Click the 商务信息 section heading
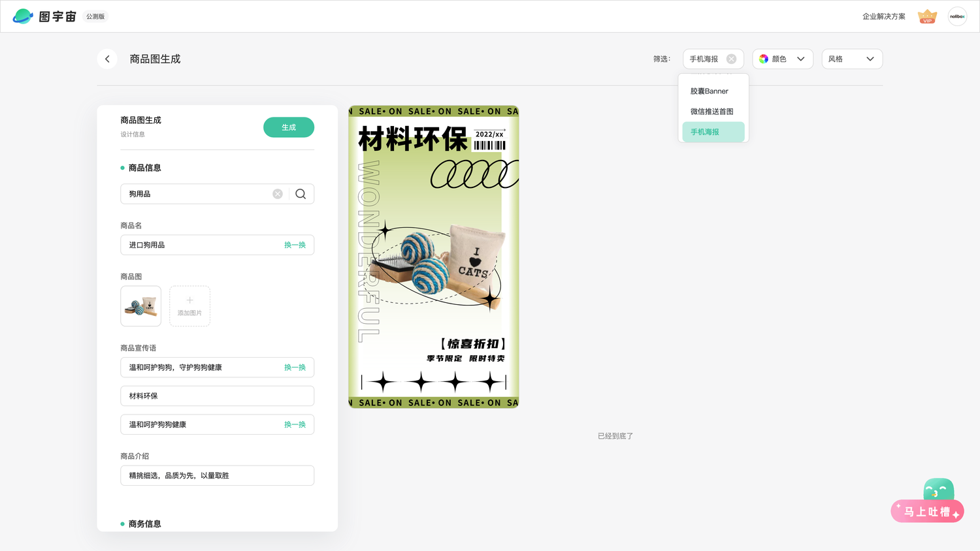The image size is (980, 551). (x=144, y=524)
